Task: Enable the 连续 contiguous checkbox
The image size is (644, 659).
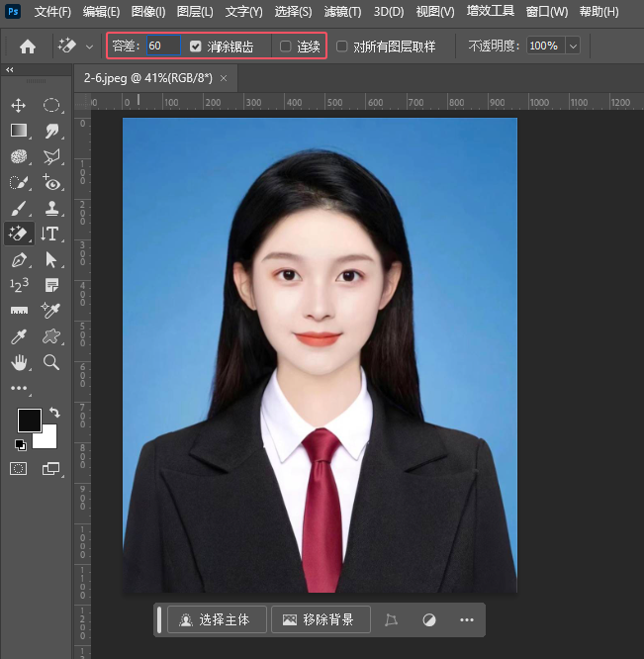Action: tap(285, 47)
